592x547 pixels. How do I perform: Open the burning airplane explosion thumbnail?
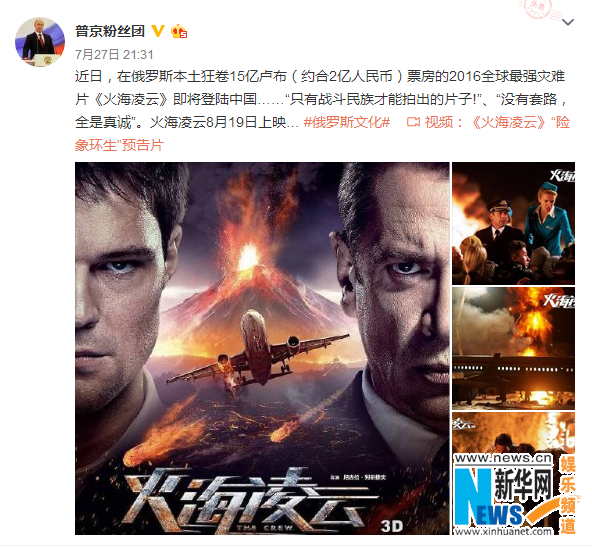(x=513, y=348)
